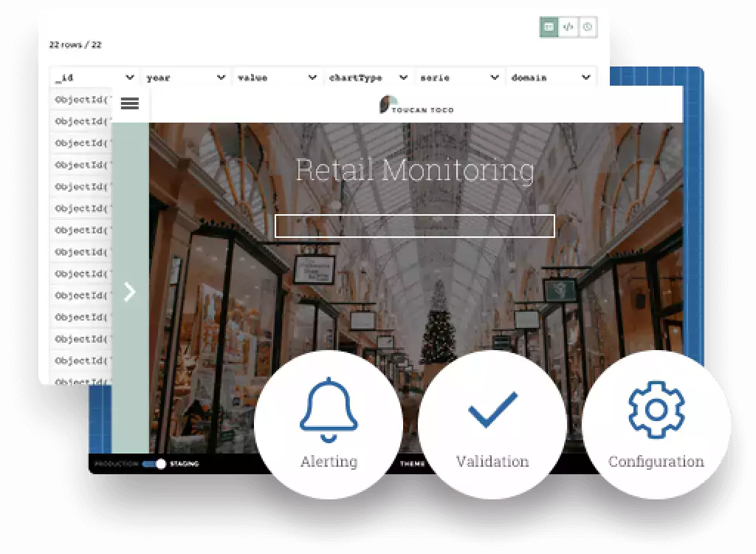
Task: Expand sidebar with the right chevron arrow
Action: [130, 292]
